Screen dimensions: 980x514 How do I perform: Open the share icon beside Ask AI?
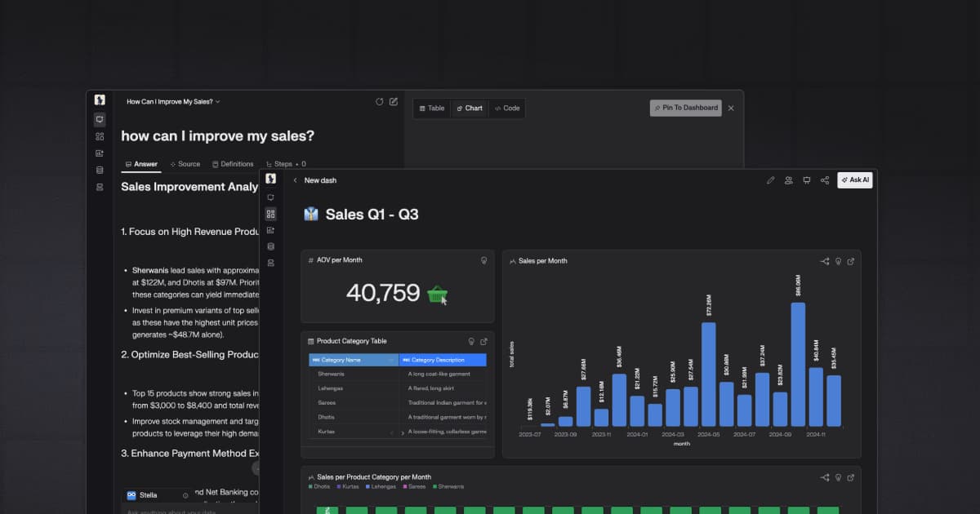tap(824, 180)
